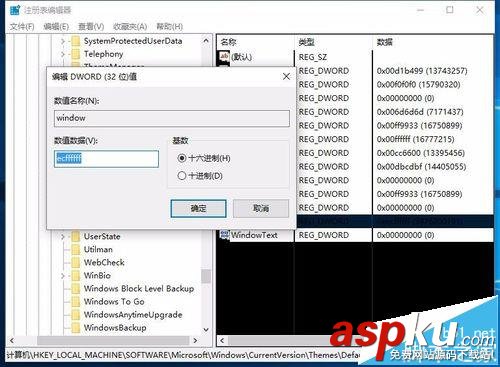Open the 编辑(E) menu
This screenshot has width=500, height=367.
56,26
